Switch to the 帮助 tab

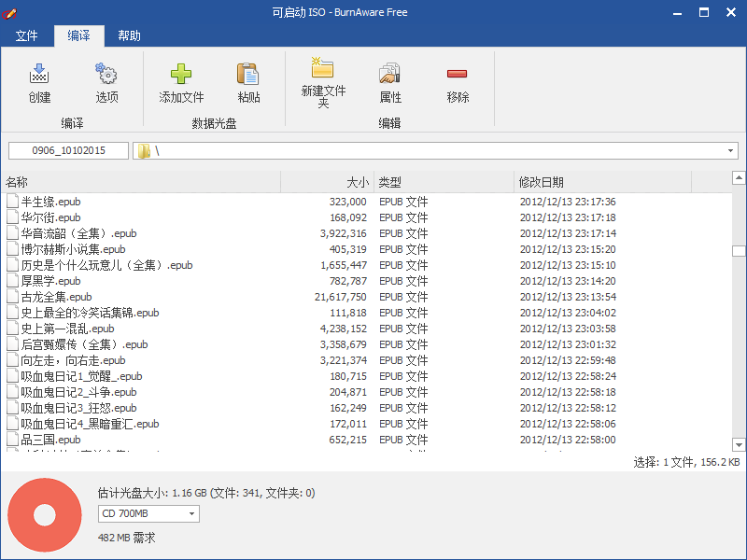130,36
